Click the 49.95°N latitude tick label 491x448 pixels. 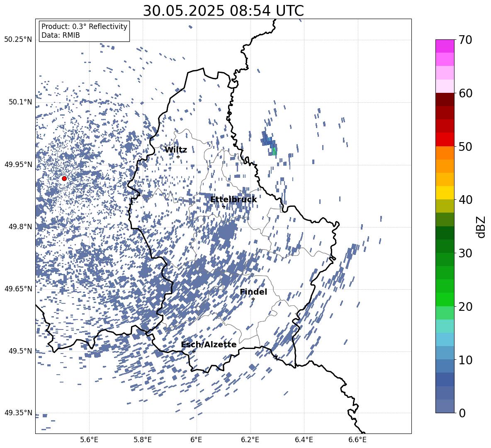click(x=18, y=165)
